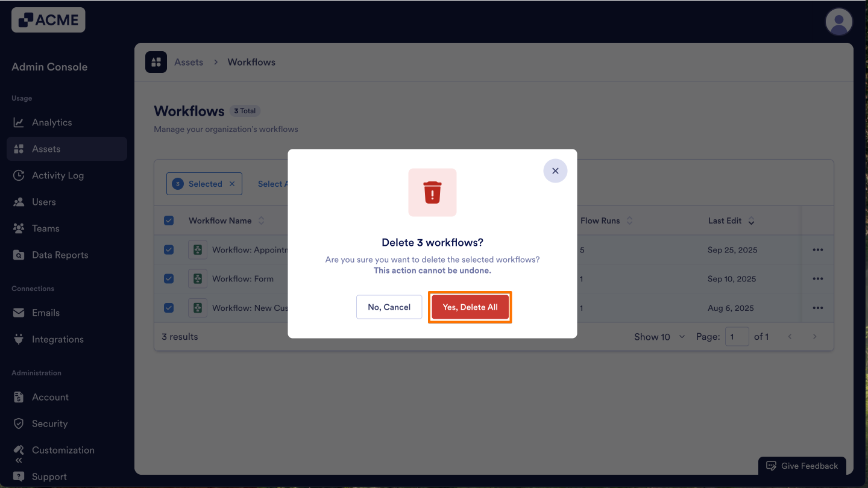Screen dimensions: 868x488
Task: Click the ACME logo in the top bar
Action: [x=48, y=19]
